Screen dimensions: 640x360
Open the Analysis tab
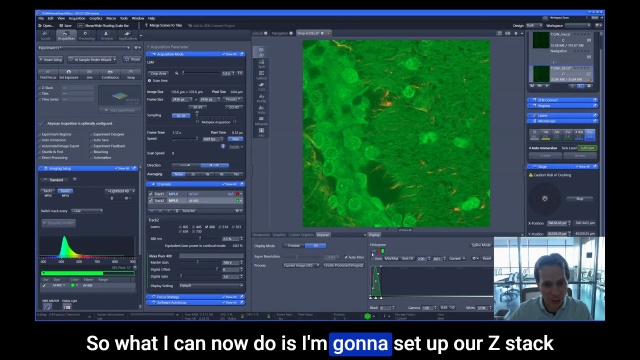pos(107,36)
